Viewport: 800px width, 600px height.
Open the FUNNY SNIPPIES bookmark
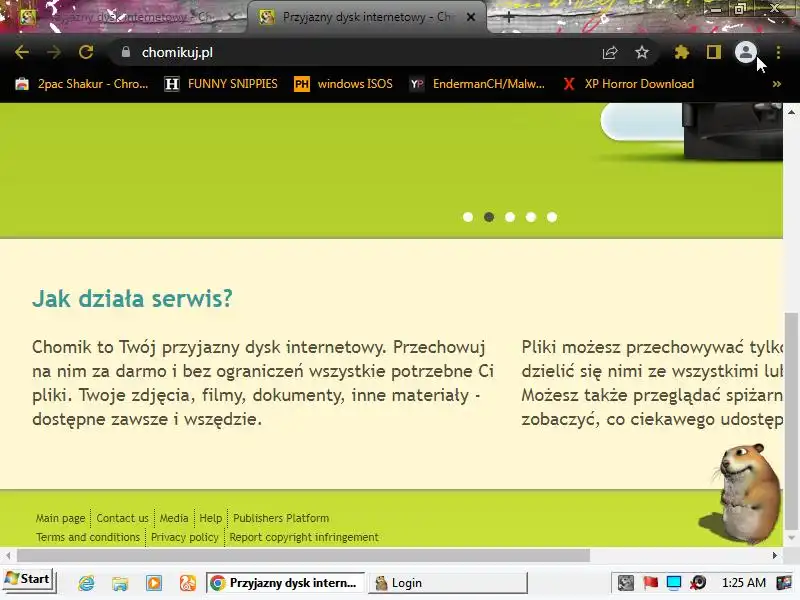pyautogui.click(x=221, y=84)
